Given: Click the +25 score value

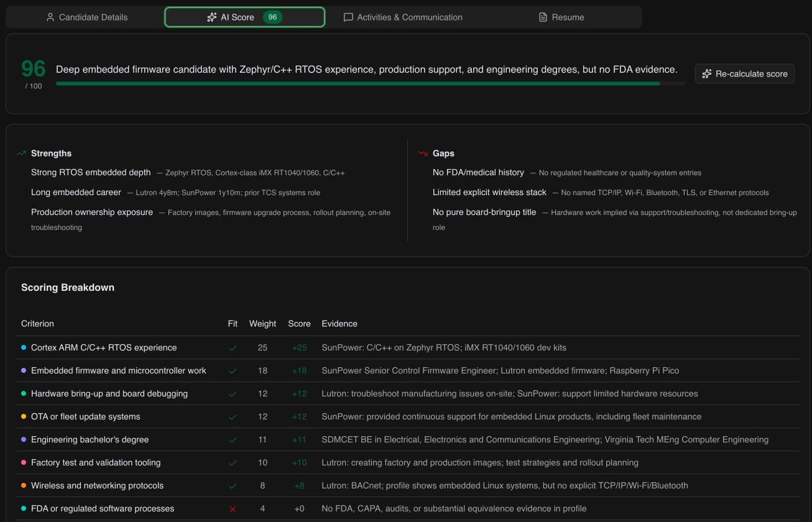Looking at the screenshot, I should point(299,348).
